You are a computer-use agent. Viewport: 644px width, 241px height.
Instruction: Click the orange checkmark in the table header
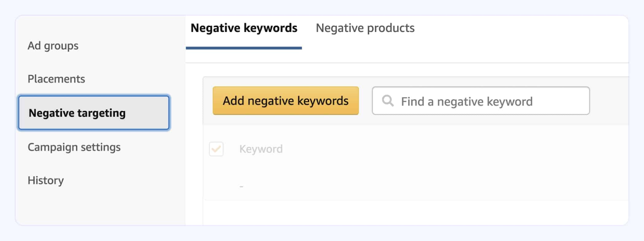point(217,149)
